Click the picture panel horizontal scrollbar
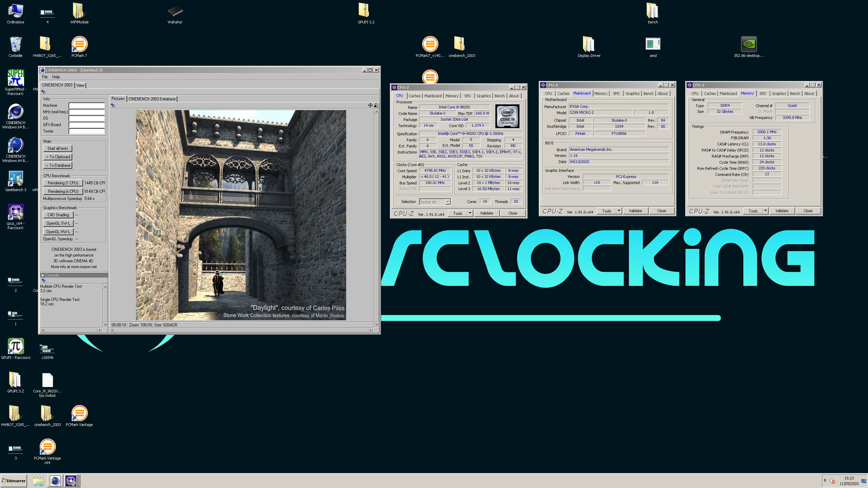 click(x=241, y=330)
